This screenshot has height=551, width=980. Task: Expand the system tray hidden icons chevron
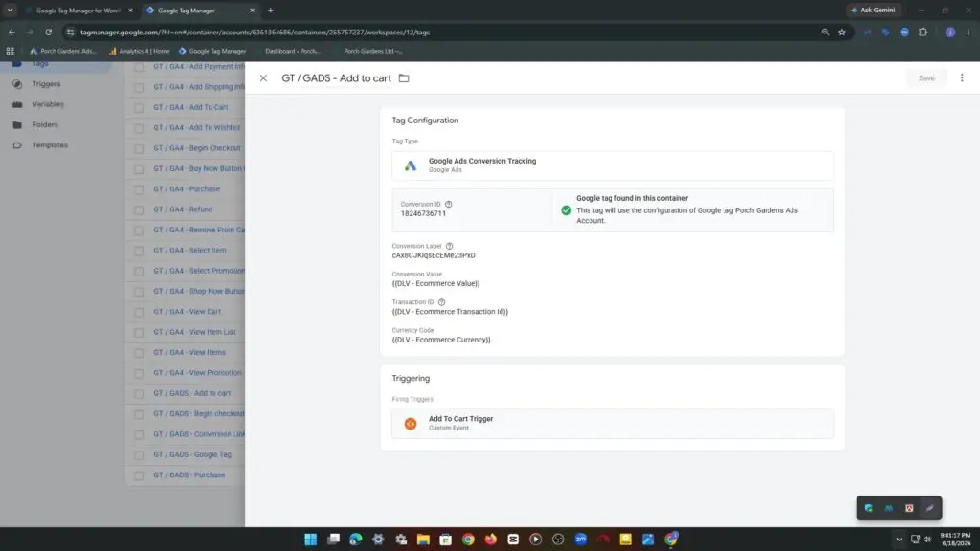tap(899, 540)
